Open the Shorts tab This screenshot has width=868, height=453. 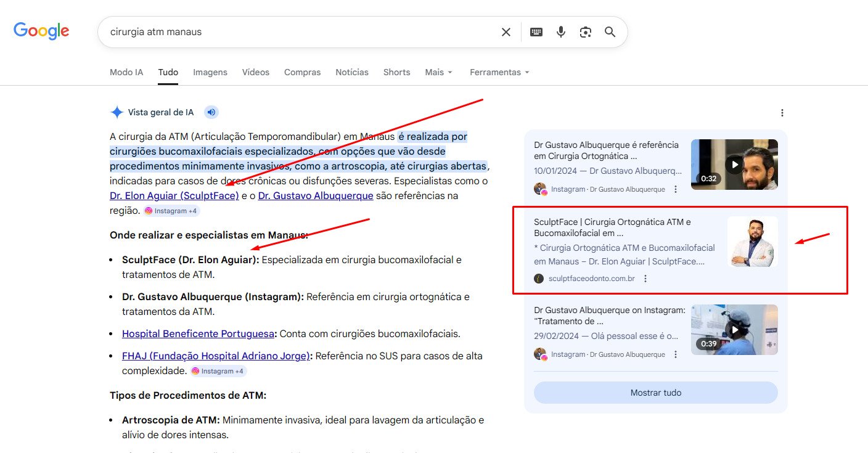point(396,72)
